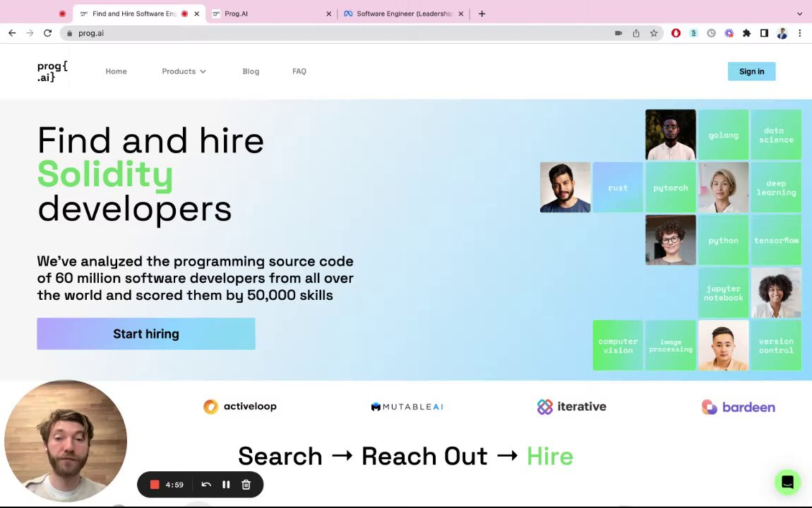Click the browser forward arrow
The image size is (812, 508).
[30, 33]
